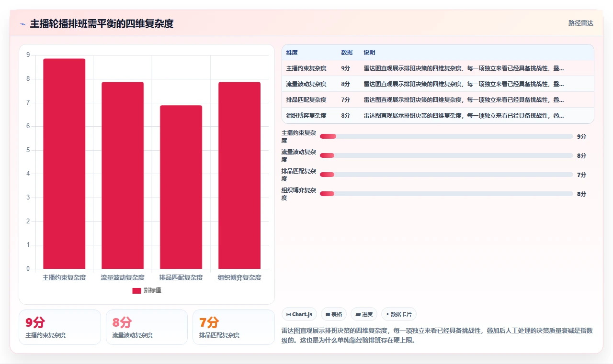
Task: Click the 流量波动复杂度 progress bar
Action: tap(446, 155)
